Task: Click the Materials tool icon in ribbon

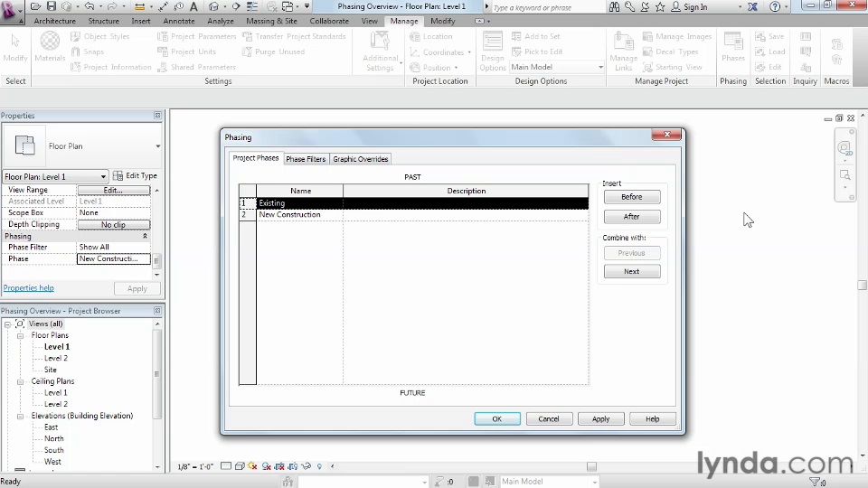Action: [x=50, y=46]
